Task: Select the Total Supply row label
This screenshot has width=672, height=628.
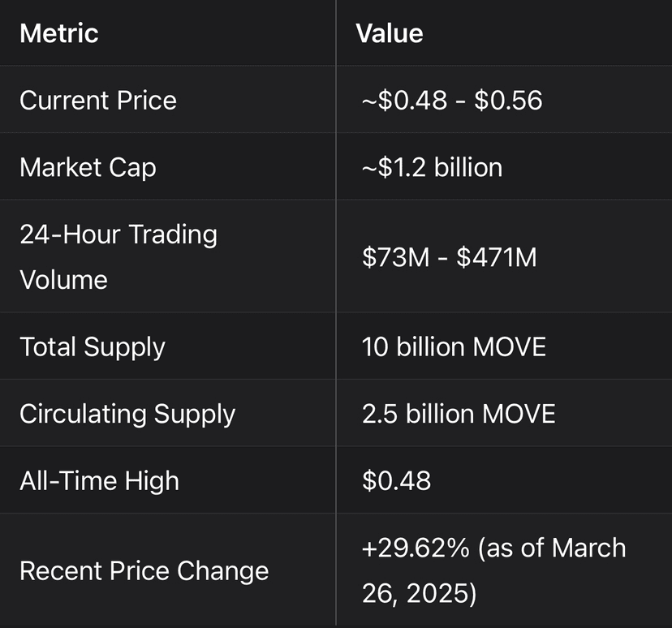Action: 93,347
